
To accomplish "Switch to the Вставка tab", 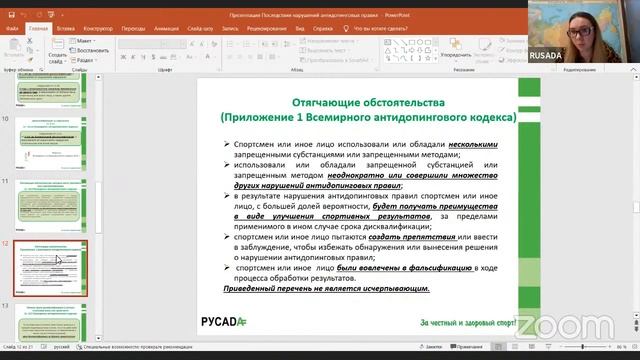I will (66, 29).
